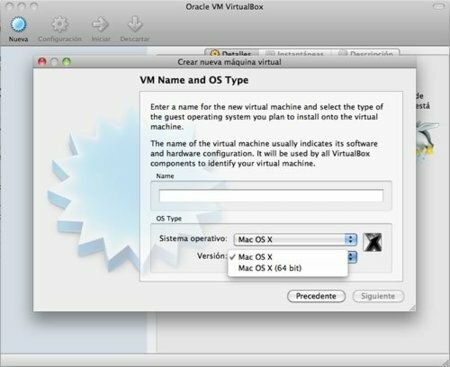
Task: Click the "Sistema operativo:" label
Action: point(193,239)
